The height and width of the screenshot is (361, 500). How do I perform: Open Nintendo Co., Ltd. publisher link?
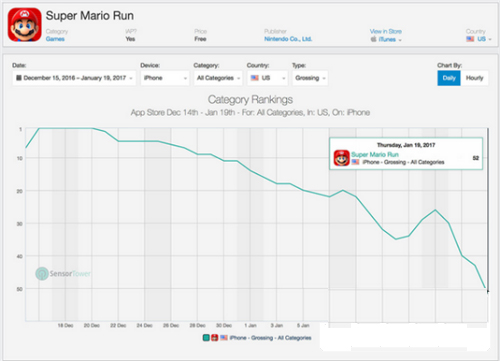click(x=288, y=39)
